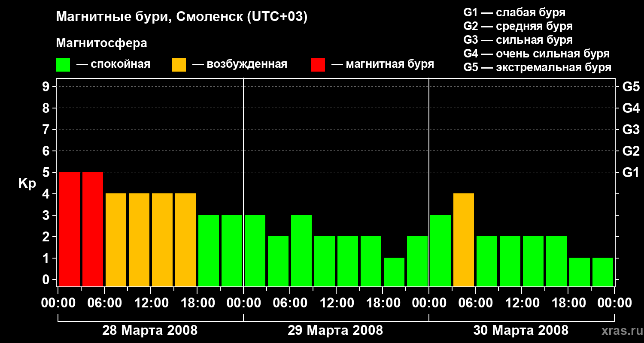Click the green bar for 15:00–18:00 on 30 March
Image resolution: width=644 pixels, height=343 pixels.
556,261
